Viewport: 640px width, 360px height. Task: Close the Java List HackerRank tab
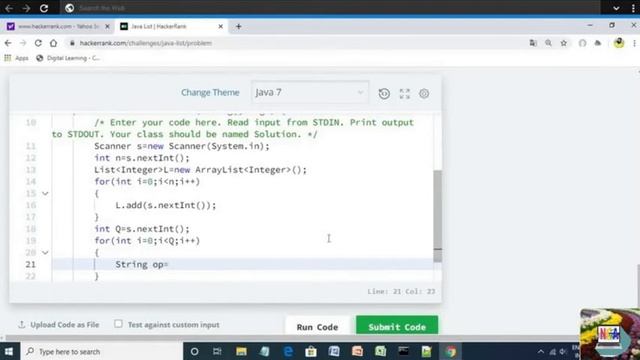[x=220, y=26]
